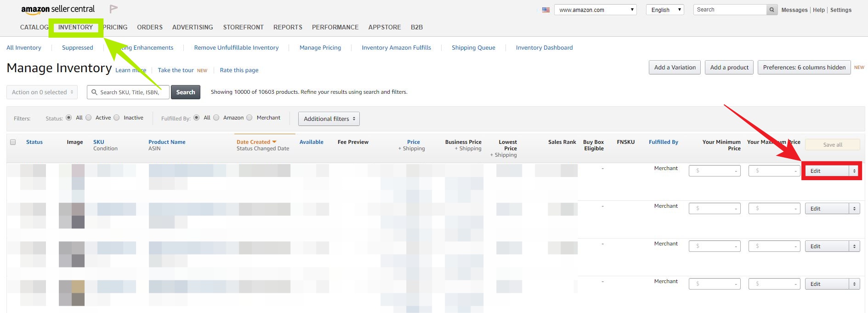Filter by Merchant fulfilled
Screen dimensions: 868x313
[x=250, y=118]
